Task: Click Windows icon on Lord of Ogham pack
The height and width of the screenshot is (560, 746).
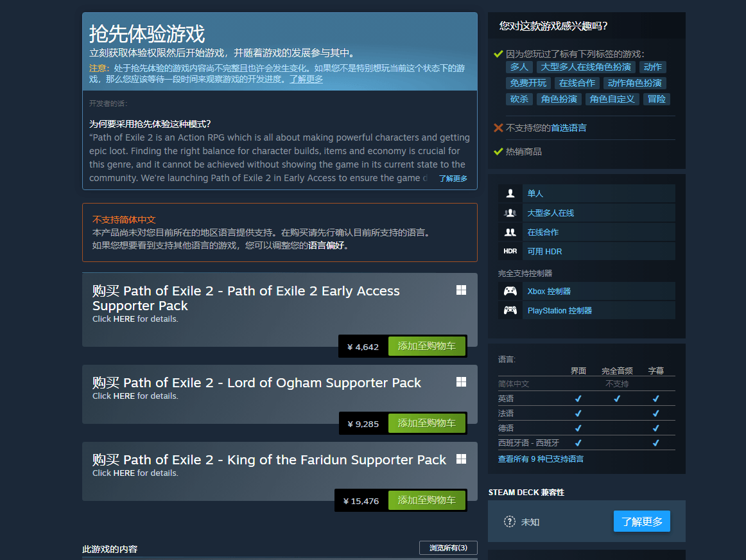Action: (x=461, y=382)
